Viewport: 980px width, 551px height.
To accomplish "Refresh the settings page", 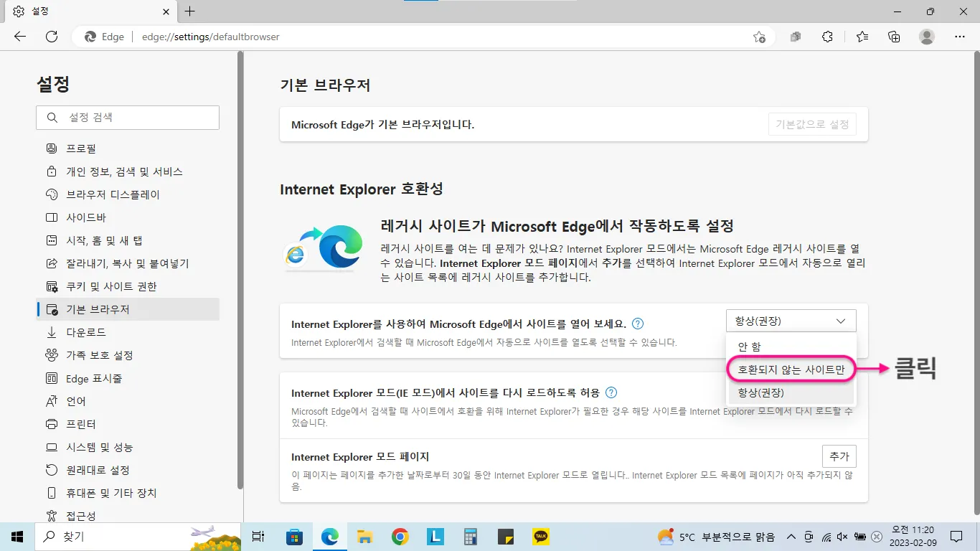I will 52,37.
